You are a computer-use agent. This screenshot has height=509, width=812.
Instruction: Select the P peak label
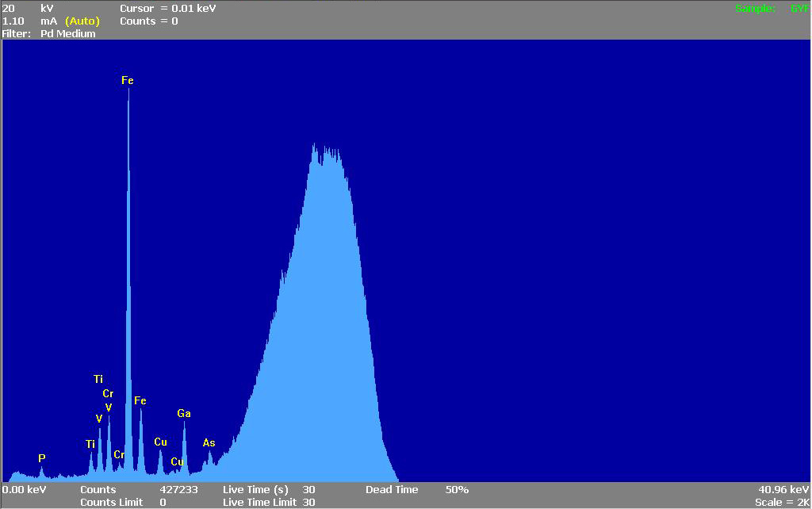[x=42, y=458]
